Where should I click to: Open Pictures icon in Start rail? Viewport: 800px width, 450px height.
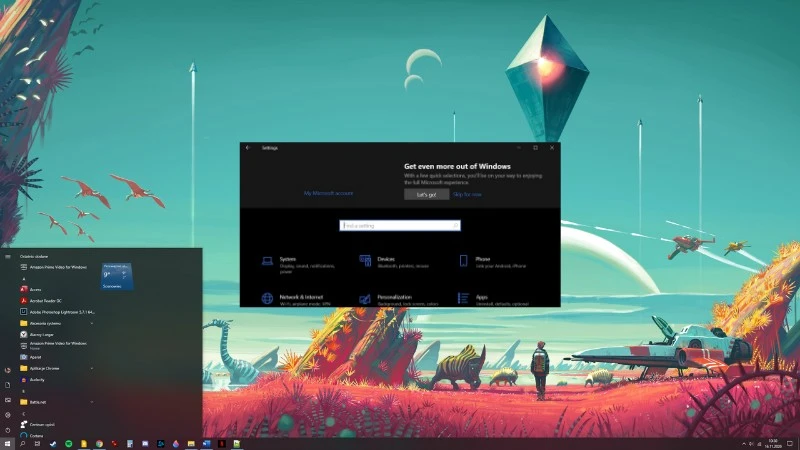click(x=8, y=400)
